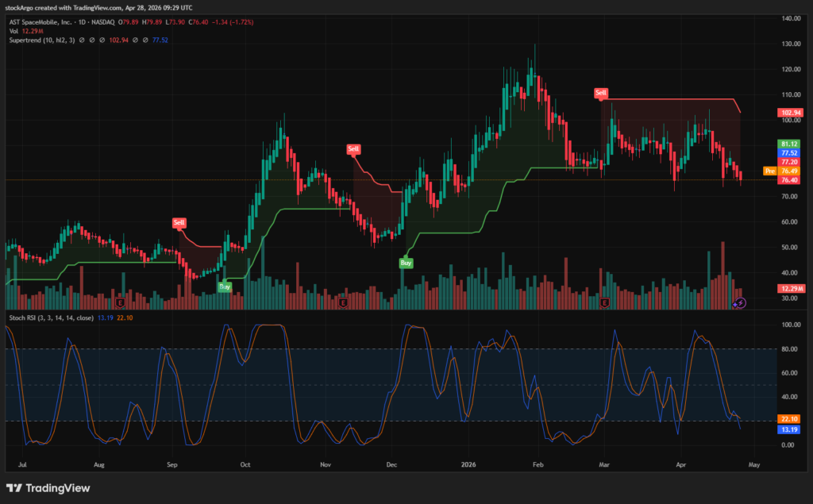The image size is (813, 504).
Task: Click the blue 77.52 price axis tag
Action: [x=789, y=153]
